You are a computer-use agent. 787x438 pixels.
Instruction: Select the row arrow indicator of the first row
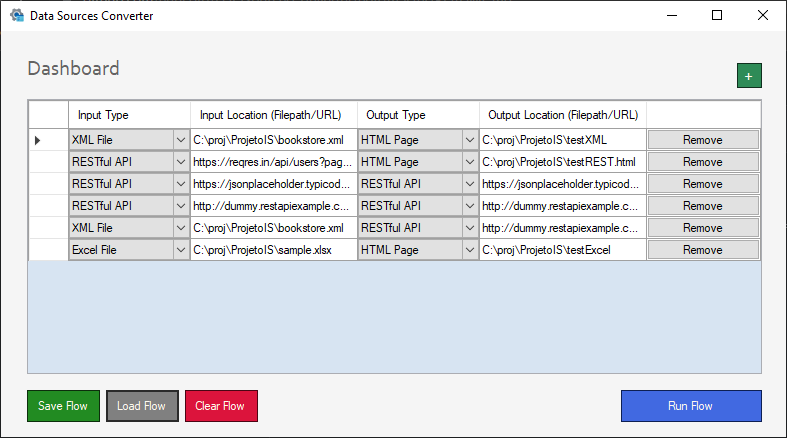pos(38,140)
